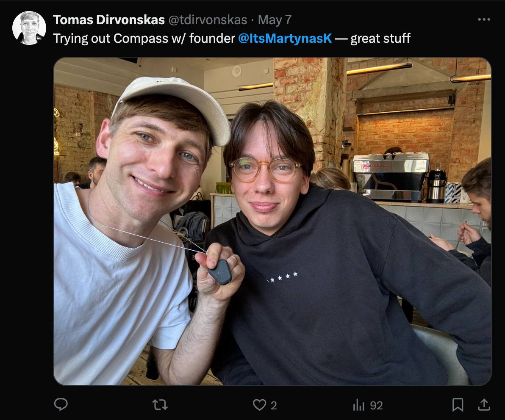The image size is (505, 420).
Task: Open the Tomas Dirvonskas display name link
Action: point(109,19)
